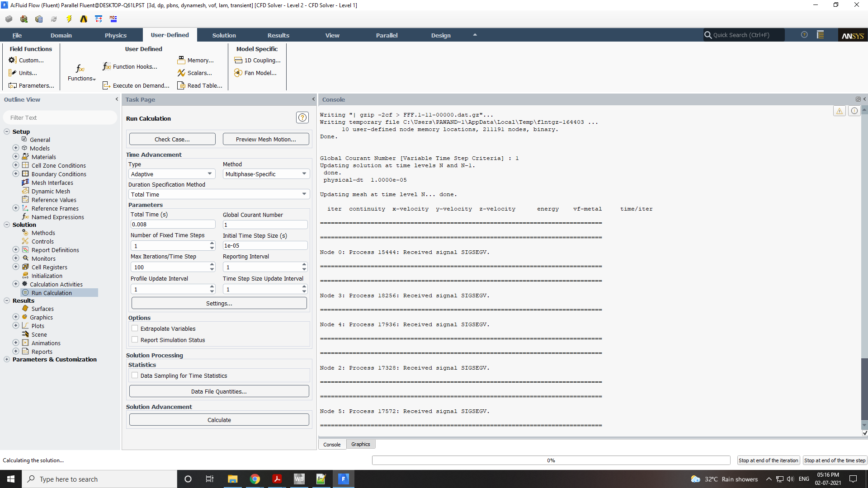
Task: Click the yellow lightning bolt toolbar icon
Action: 69,19
